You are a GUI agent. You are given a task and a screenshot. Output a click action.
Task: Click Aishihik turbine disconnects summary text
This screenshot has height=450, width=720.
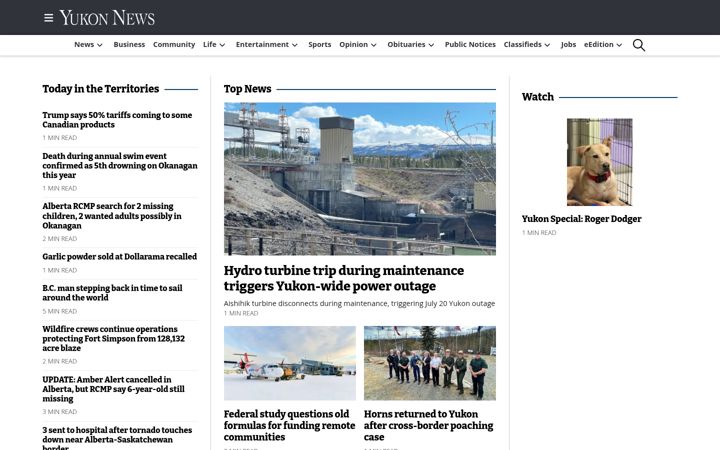[359, 304]
